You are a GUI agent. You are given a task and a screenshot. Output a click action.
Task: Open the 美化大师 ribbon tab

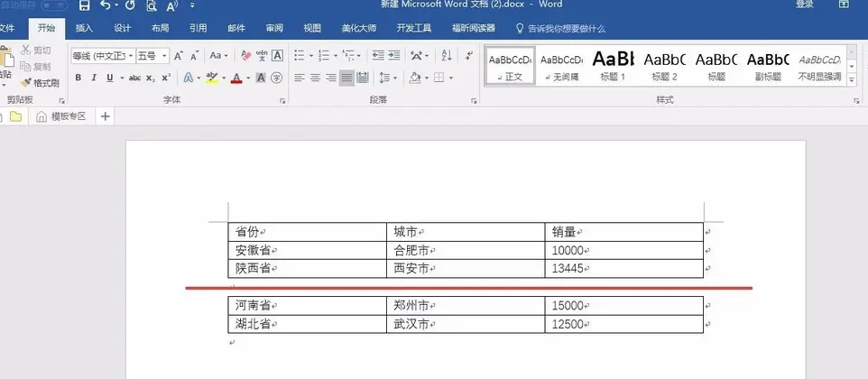tap(359, 28)
